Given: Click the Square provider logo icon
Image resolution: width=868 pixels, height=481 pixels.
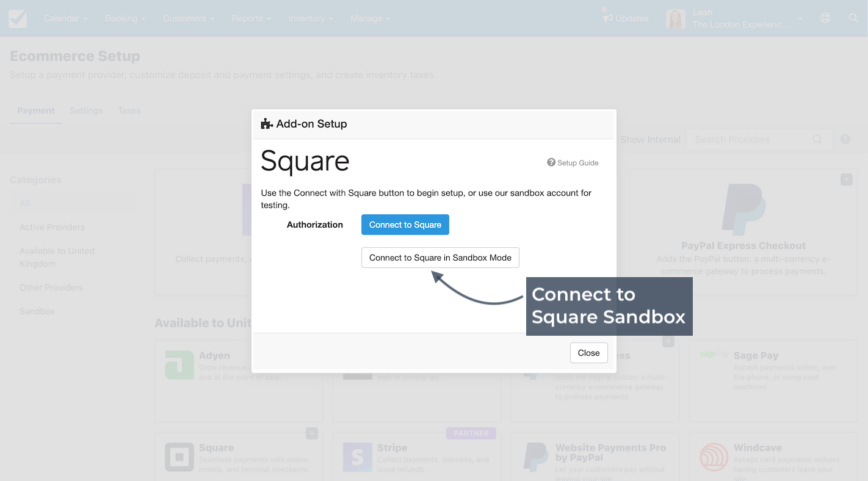Looking at the screenshot, I should pos(179,457).
